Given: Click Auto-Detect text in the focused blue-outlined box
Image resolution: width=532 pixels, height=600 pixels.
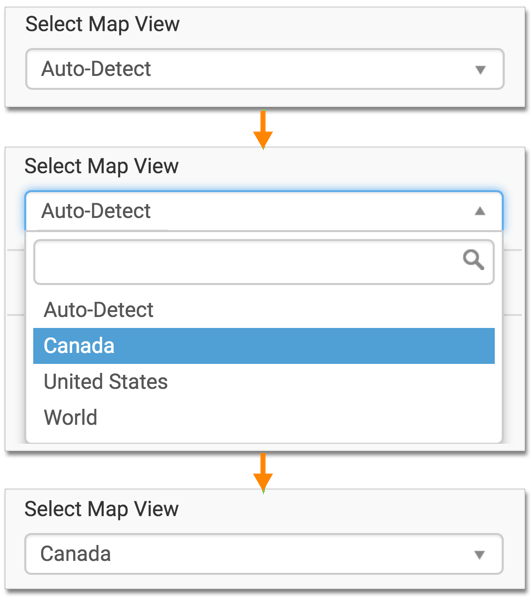Looking at the screenshot, I should pos(96,211).
